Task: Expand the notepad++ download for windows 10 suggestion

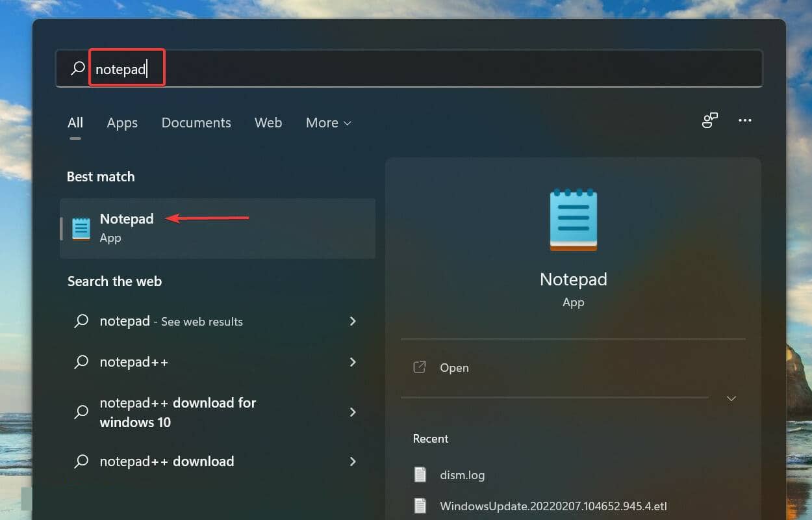Action: [352, 412]
